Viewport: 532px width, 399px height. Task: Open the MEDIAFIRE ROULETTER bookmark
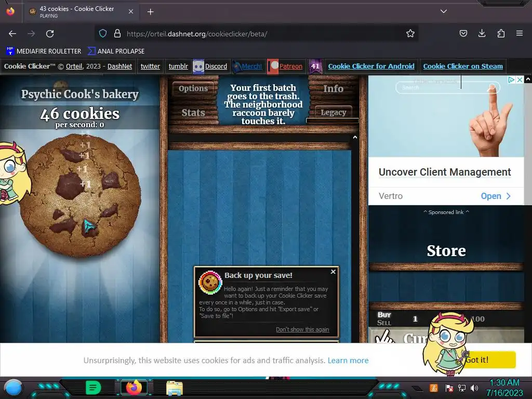44,51
